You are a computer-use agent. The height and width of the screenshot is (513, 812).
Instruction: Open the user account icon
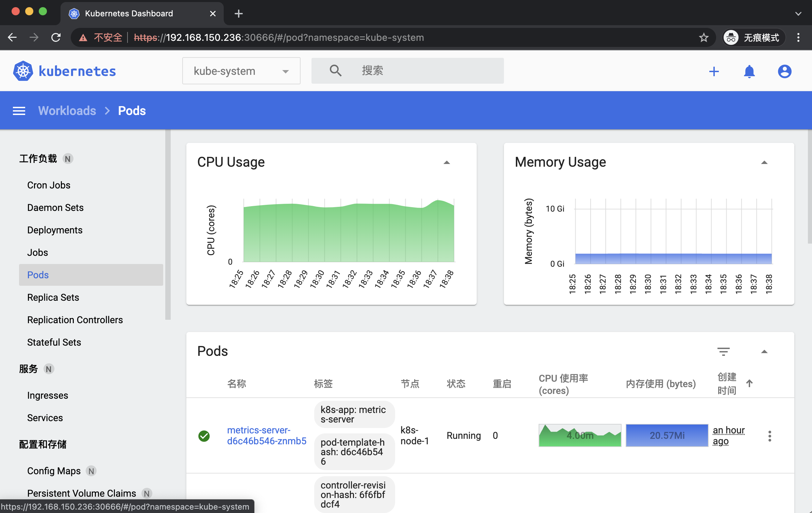point(785,71)
